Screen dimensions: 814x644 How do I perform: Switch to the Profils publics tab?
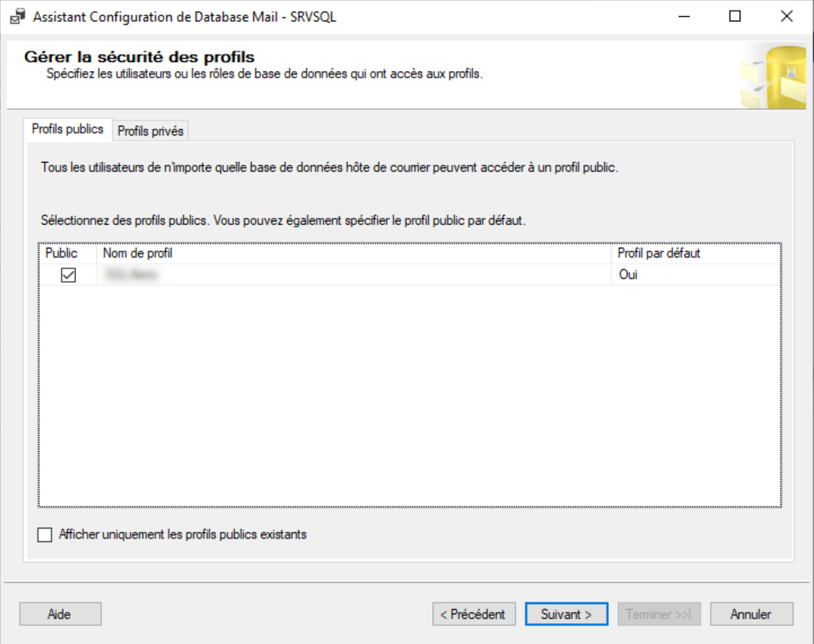[x=68, y=130]
